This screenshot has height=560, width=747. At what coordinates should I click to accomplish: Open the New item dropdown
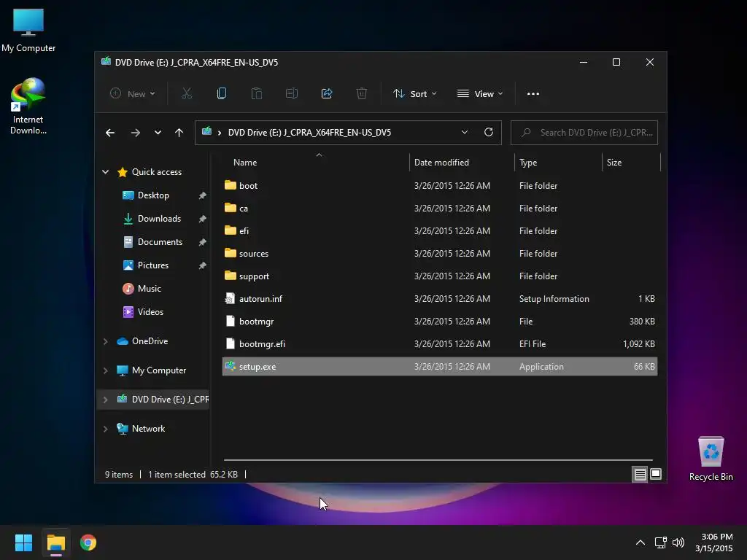[132, 94]
